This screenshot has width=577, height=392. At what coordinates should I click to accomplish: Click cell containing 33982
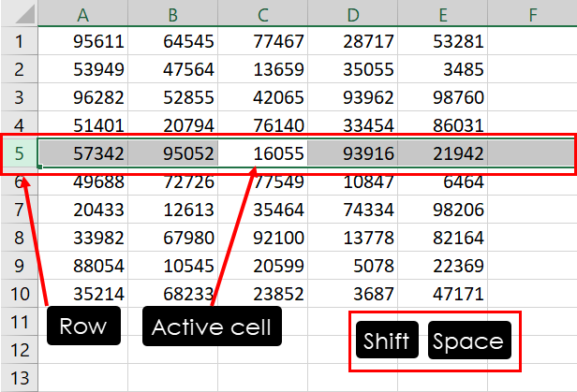coord(82,238)
